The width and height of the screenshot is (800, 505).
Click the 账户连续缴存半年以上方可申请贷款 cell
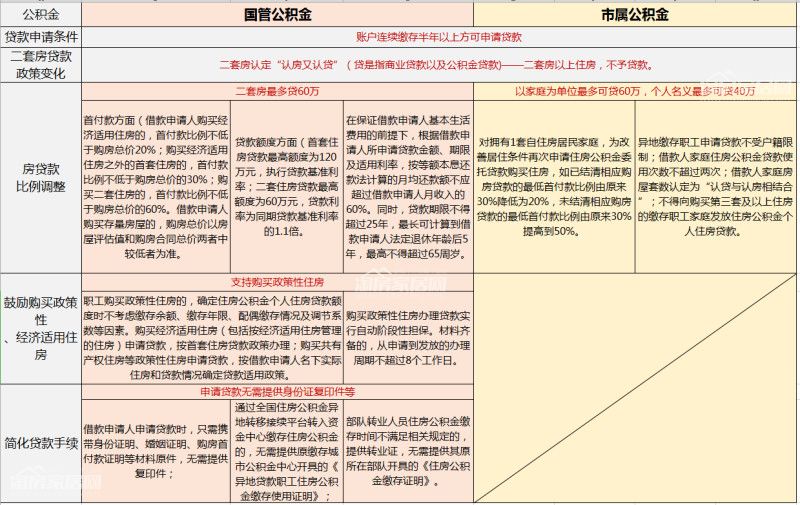click(x=439, y=37)
